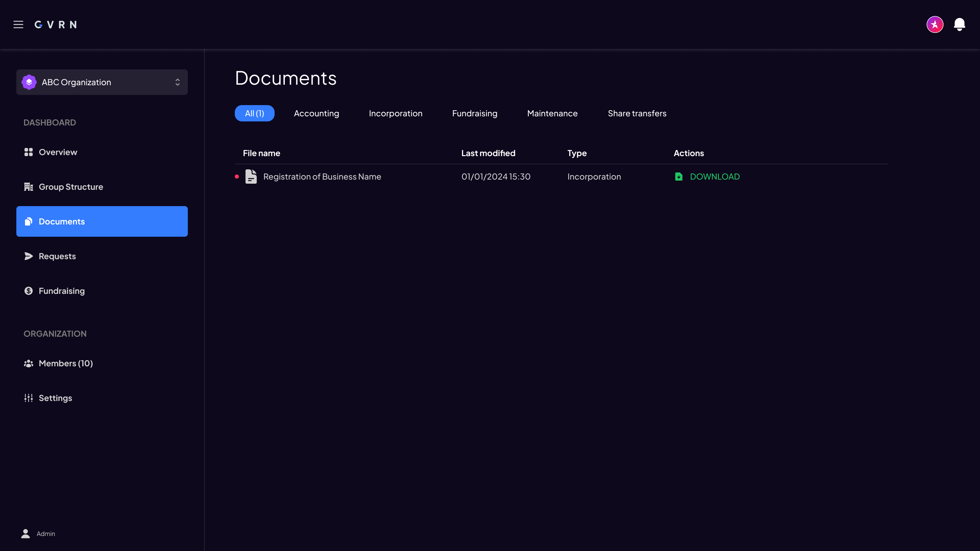Open Members (10) page
The width and height of the screenshot is (980, 551).
click(x=102, y=364)
